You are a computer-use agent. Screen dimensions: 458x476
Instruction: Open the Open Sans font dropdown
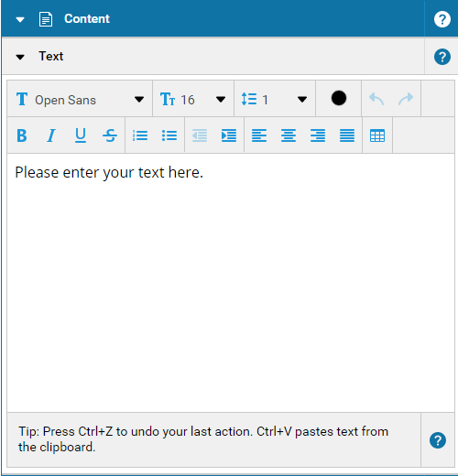pyautogui.click(x=80, y=99)
